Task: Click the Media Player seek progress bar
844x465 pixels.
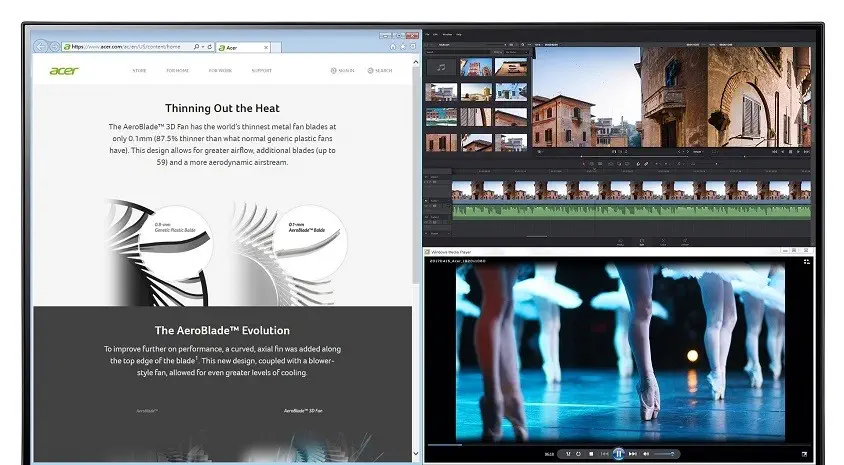Action: [619, 445]
